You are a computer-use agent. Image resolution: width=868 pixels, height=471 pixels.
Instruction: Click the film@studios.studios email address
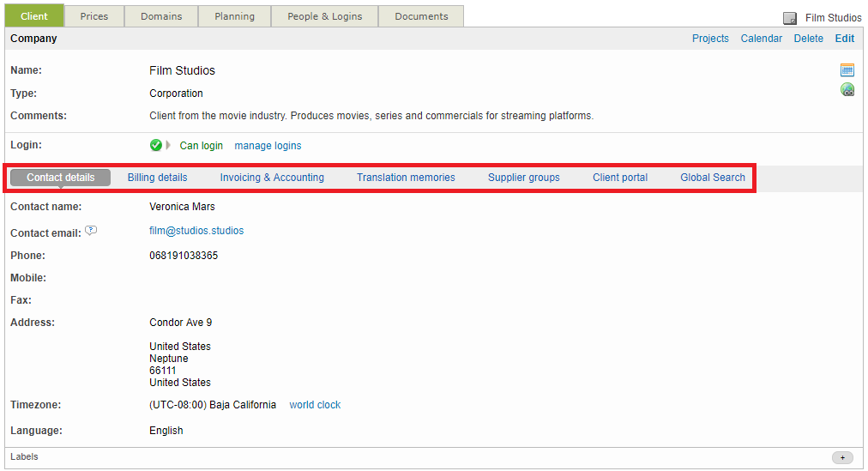196,231
